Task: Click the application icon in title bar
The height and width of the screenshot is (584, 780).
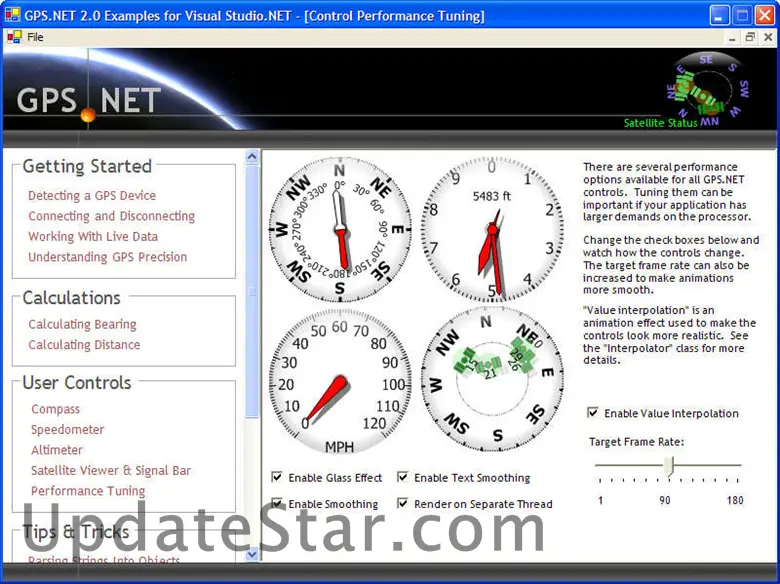Action: [12, 15]
